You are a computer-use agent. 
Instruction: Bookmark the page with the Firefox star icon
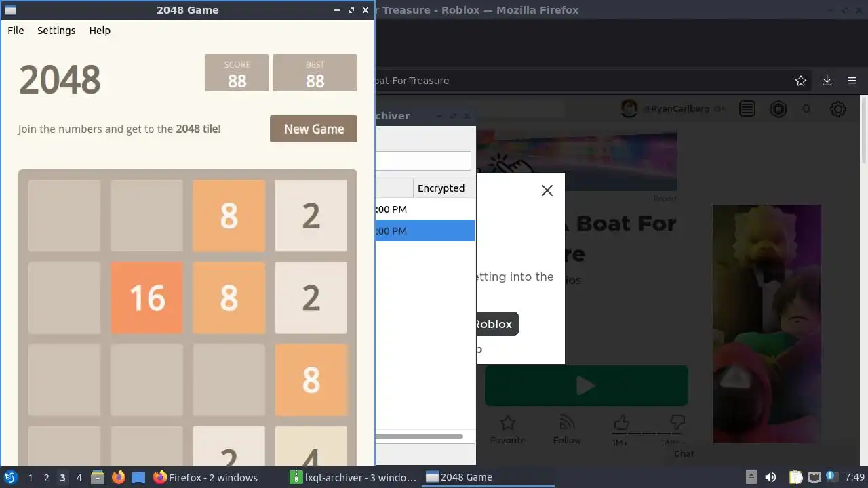[x=801, y=81]
